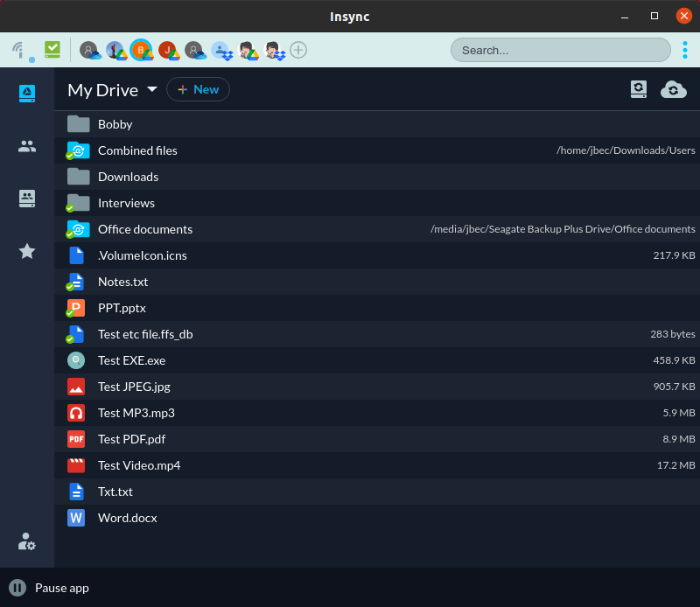This screenshot has height=607, width=700.
Task: Open a Dropbox account avatar
Action: (x=221, y=50)
